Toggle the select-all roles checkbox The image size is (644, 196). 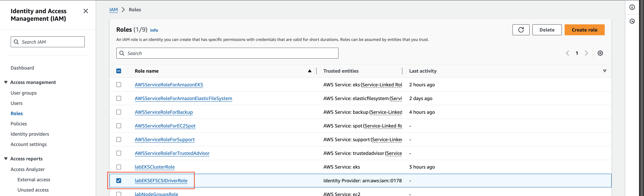point(119,71)
